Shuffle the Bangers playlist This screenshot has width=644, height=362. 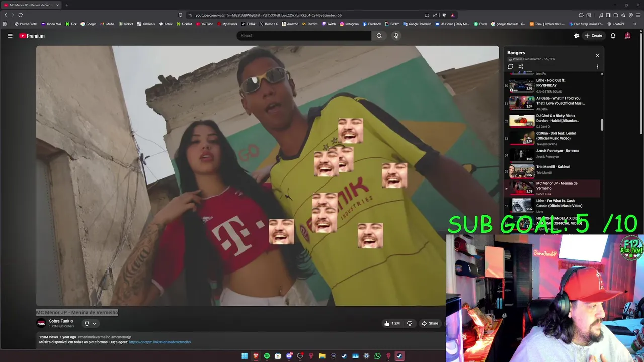point(520,66)
